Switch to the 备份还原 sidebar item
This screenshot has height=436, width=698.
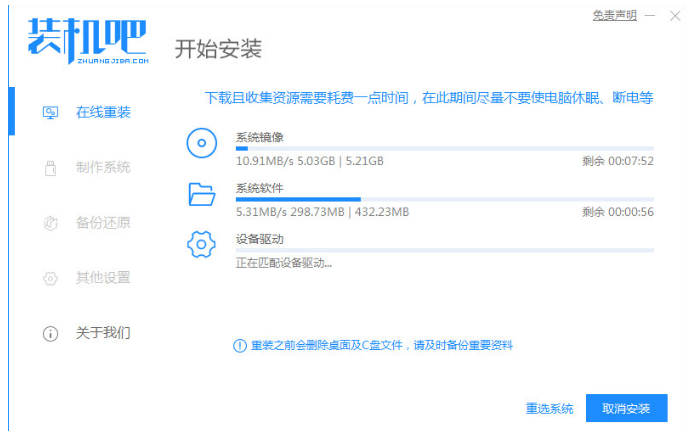[x=103, y=222]
